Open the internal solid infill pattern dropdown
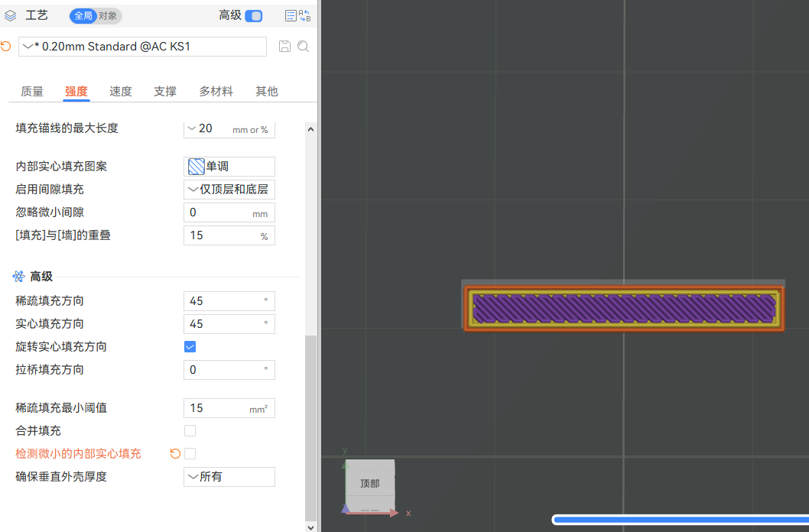The height and width of the screenshot is (532, 809). tap(229, 167)
